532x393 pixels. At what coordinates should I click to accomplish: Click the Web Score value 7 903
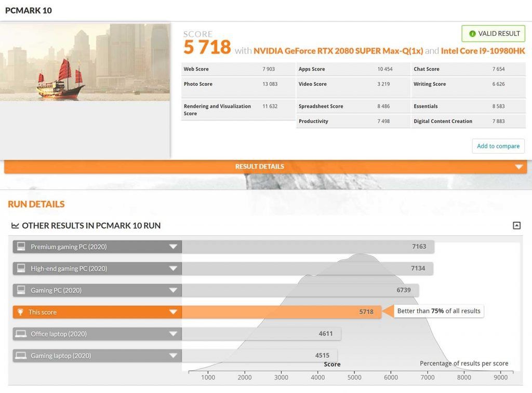pyautogui.click(x=269, y=69)
